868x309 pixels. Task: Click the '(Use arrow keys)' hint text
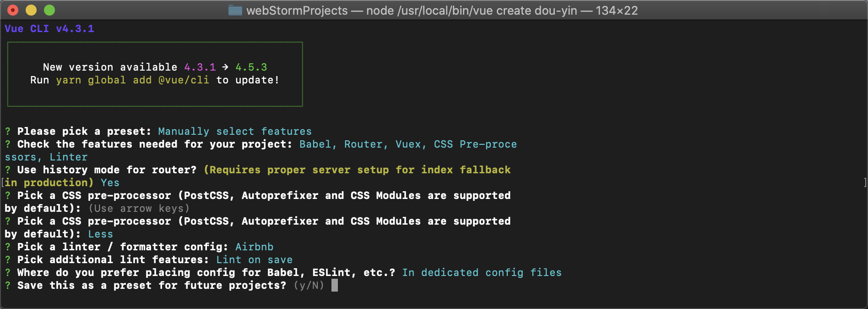pos(139,209)
